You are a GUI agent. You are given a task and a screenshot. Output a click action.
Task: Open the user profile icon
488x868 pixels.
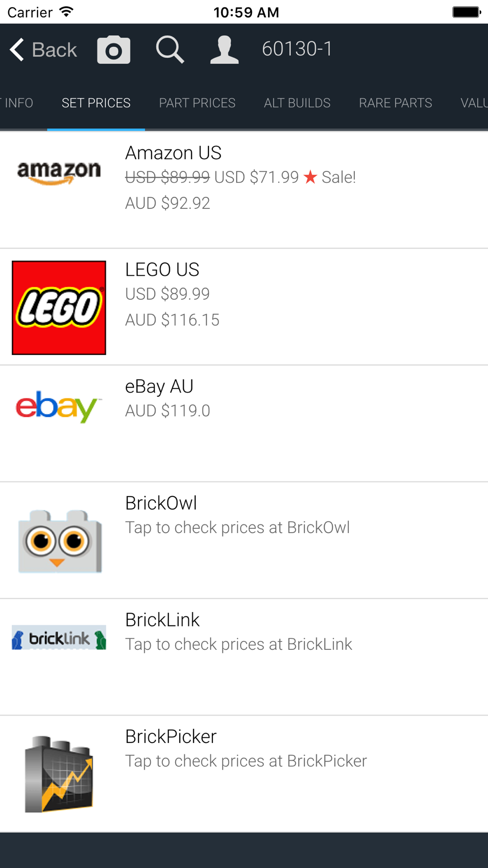click(x=224, y=50)
